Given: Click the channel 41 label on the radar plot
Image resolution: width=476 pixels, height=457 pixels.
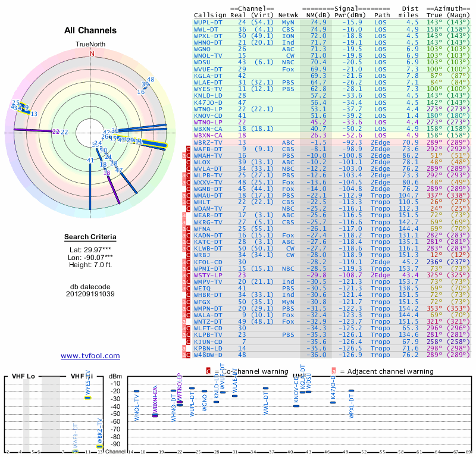Looking at the screenshot, I should coord(90,160).
